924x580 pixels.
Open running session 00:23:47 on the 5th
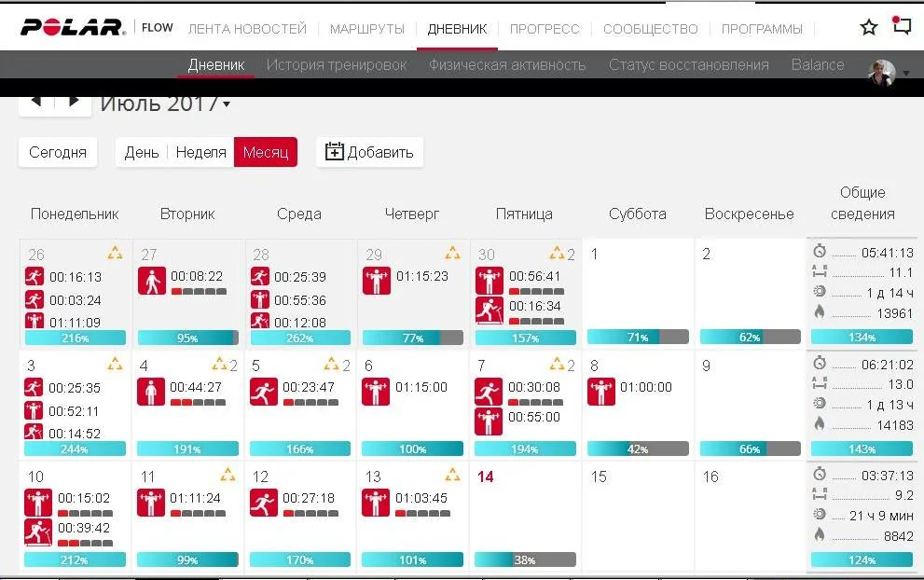point(294,392)
